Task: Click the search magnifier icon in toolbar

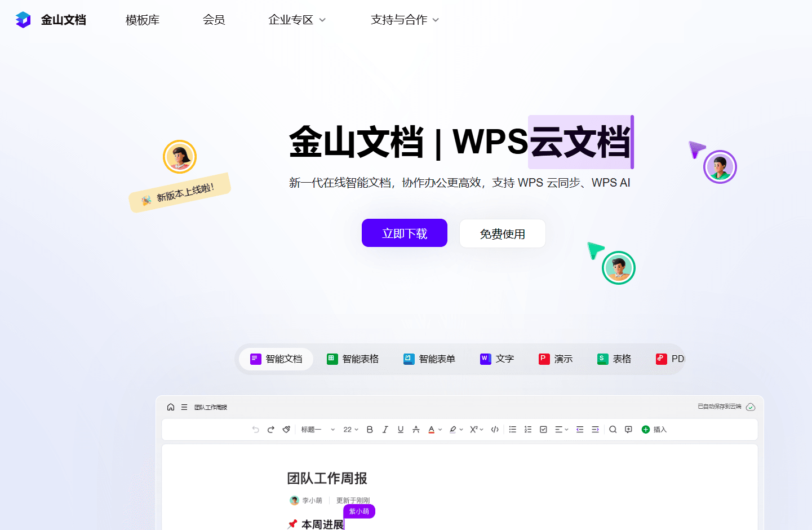Action: (x=613, y=430)
